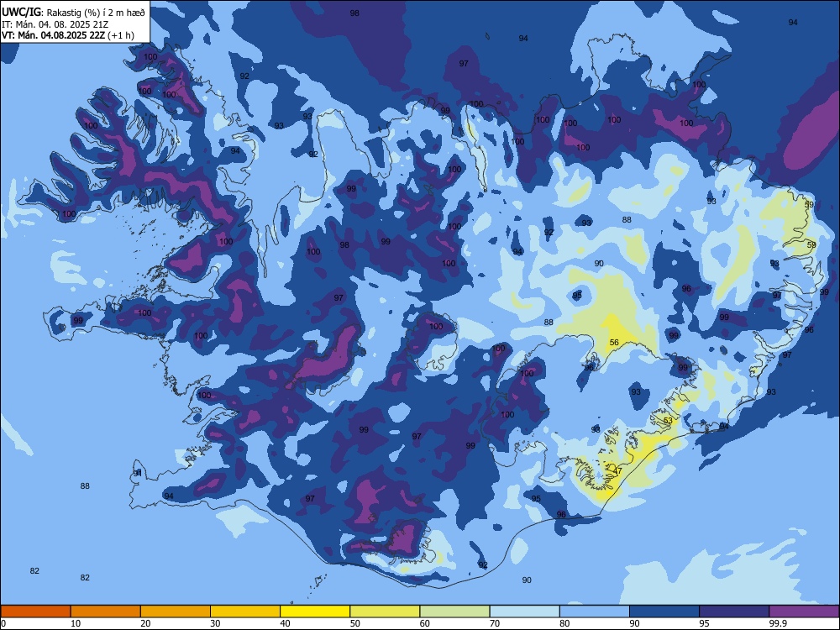Click the humidity value '47' on the map
Screen dimensions: 840x630
[x=617, y=471]
